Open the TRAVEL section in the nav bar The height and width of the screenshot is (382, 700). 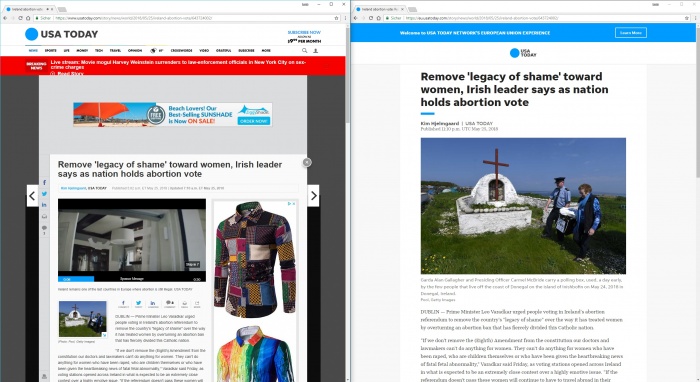115,50
